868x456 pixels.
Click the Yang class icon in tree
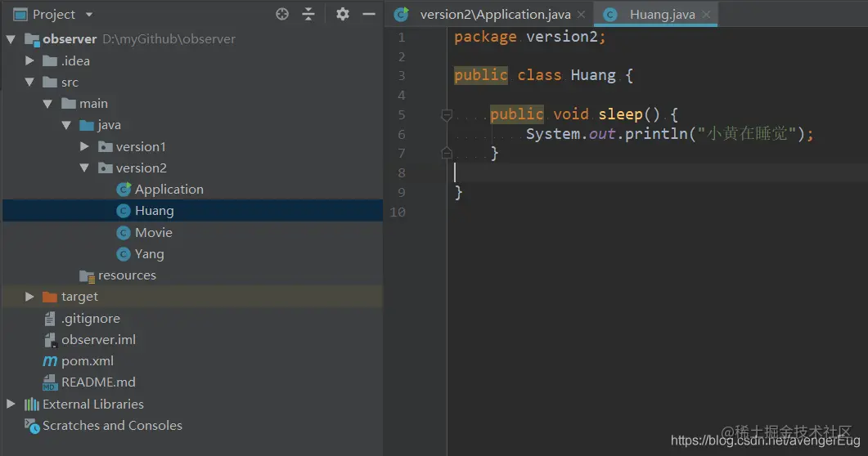tap(124, 254)
